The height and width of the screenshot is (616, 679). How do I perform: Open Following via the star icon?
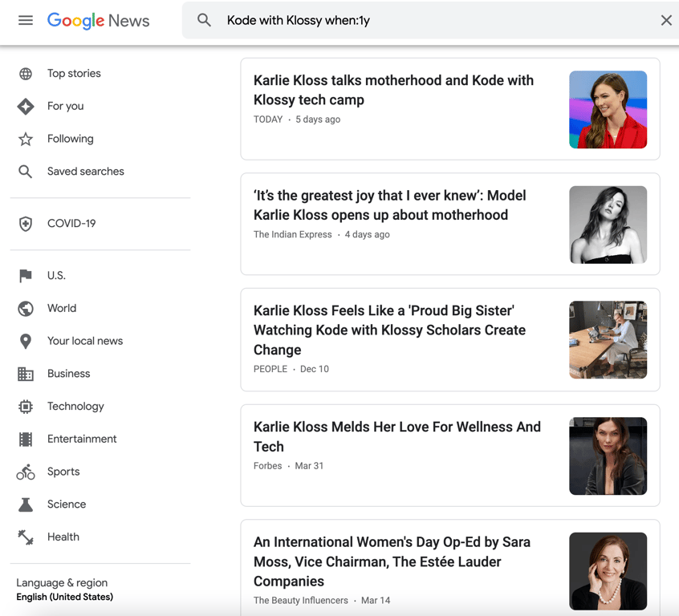pos(26,138)
